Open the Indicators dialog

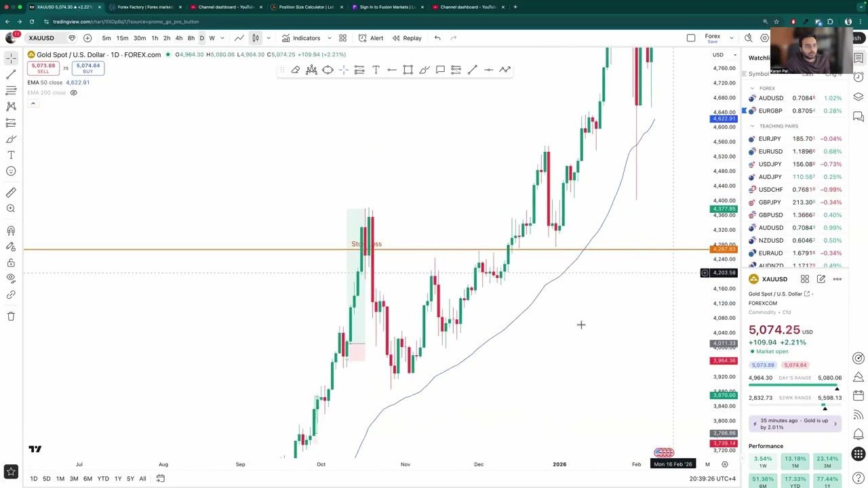(301, 38)
